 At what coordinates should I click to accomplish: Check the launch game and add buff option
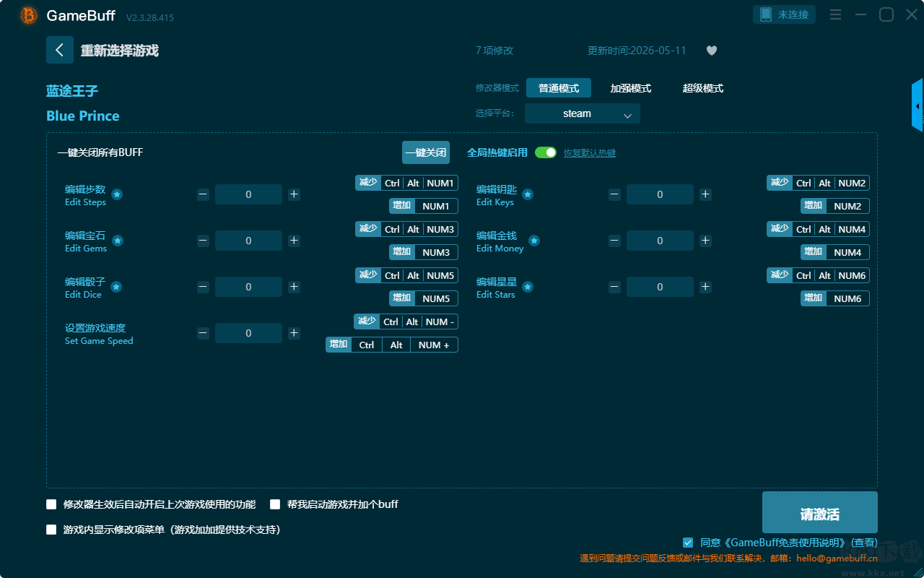coord(275,504)
